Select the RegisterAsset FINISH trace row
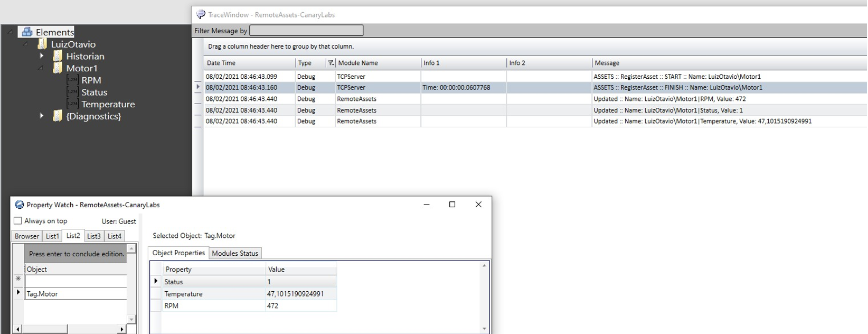 (535, 88)
